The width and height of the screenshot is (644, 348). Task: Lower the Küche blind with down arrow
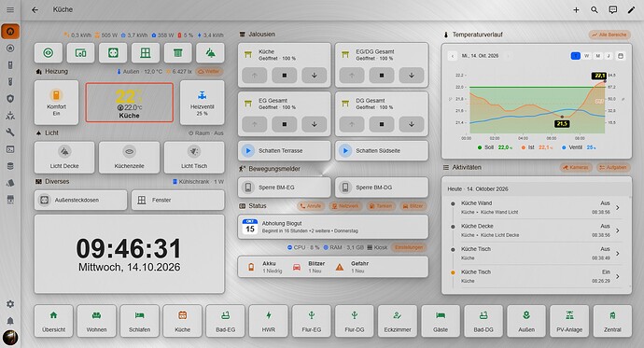(x=315, y=76)
